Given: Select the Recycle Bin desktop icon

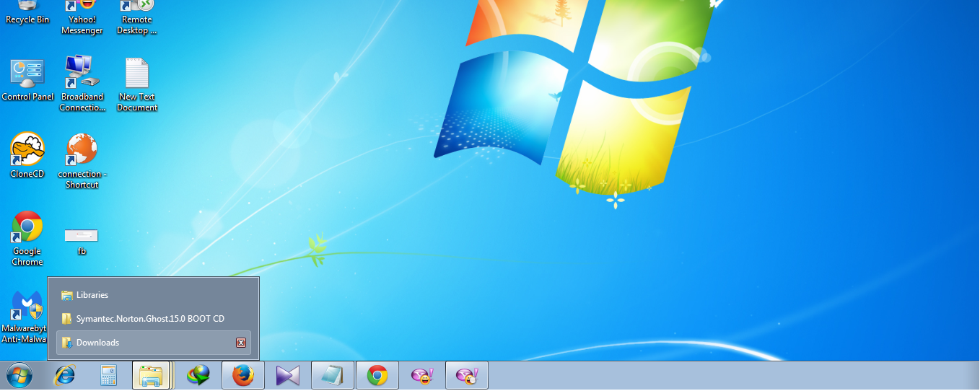Looking at the screenshot, I should tap(27, 12).
